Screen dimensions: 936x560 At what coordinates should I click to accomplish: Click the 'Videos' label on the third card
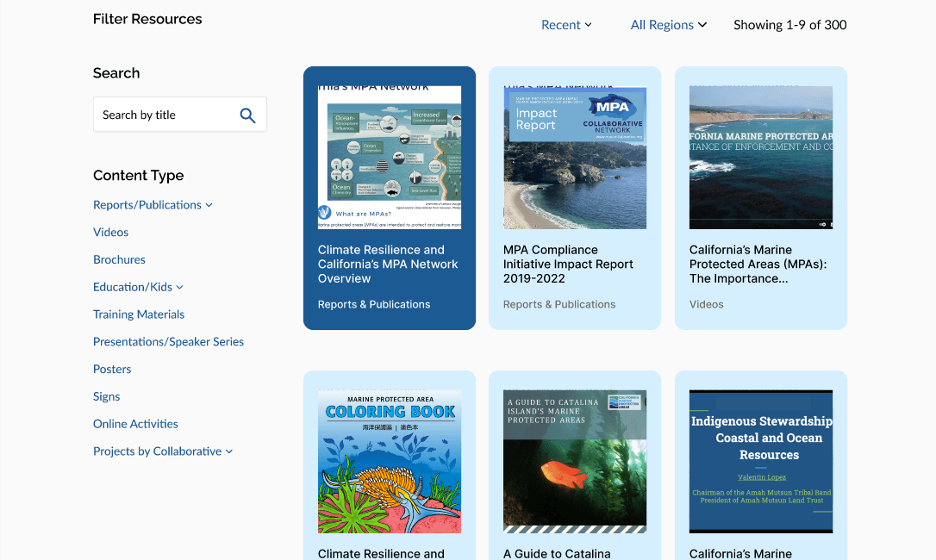click(x=706, y=304)
